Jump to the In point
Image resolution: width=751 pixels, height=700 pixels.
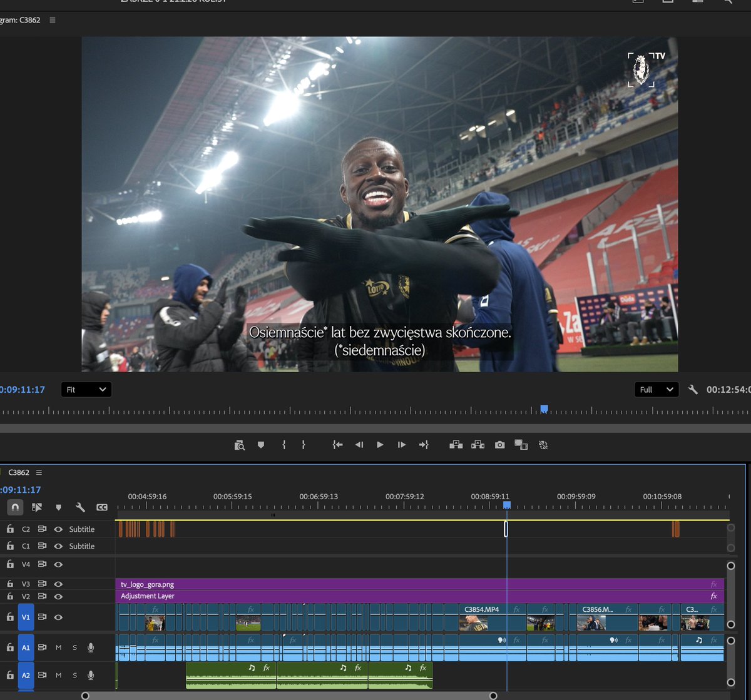(338, 445)
